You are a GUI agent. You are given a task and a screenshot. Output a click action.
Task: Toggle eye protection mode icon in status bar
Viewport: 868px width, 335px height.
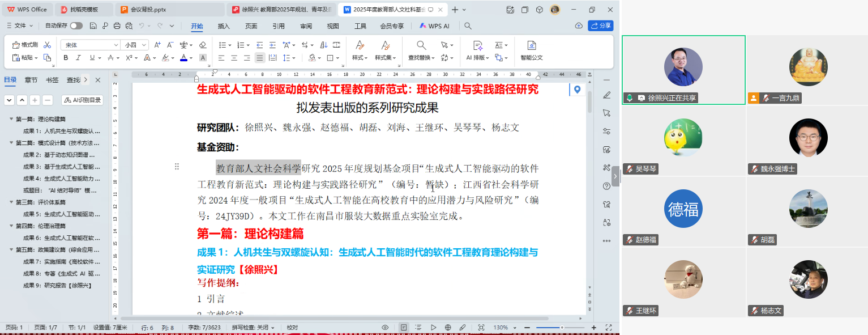[x=385, y=328]
